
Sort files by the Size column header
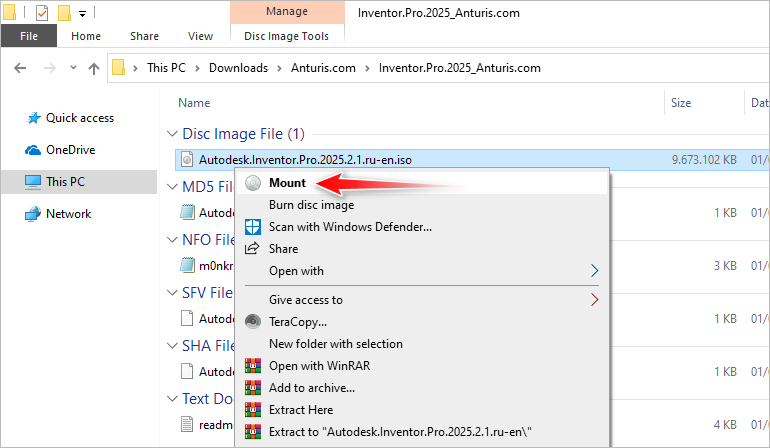point(681,103)
